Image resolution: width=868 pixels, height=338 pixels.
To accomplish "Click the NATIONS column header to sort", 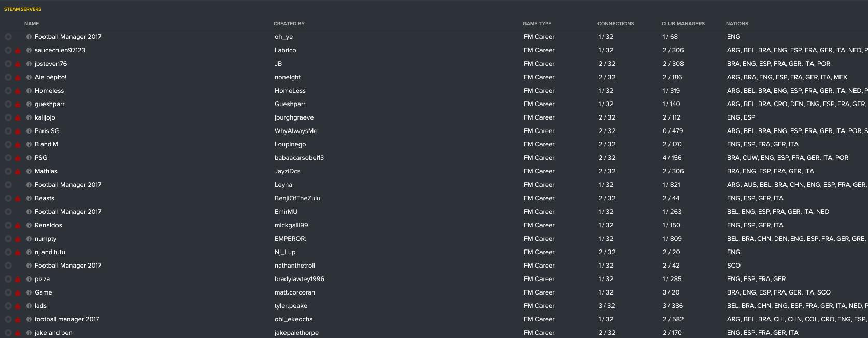I will coord(737,23).
